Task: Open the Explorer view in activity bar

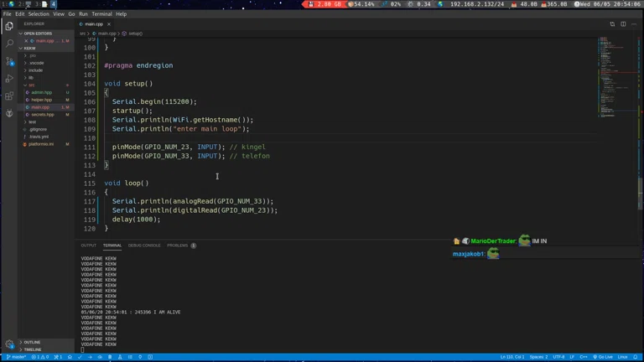Action: click(x=9, y=26)
